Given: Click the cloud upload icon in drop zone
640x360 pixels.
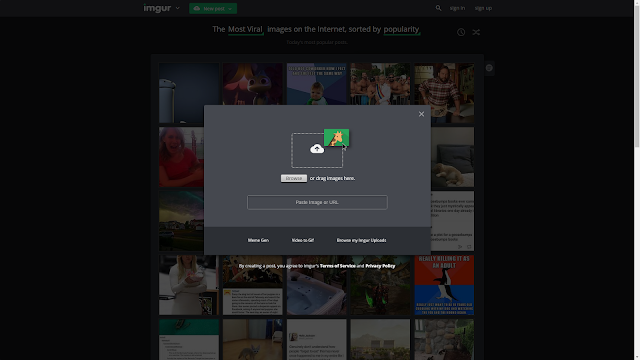Looking at the screenshot, I should click(x=317, y=149).
